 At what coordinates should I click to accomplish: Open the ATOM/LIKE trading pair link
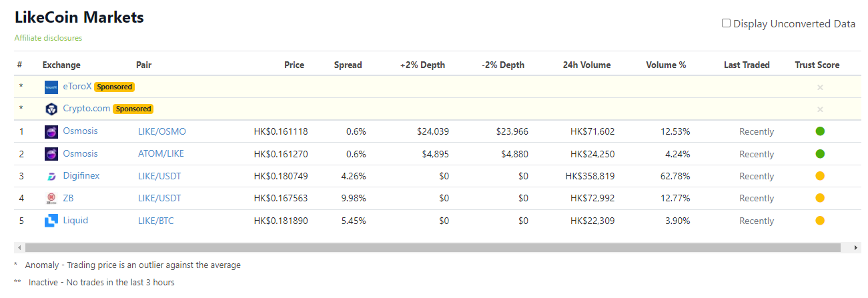pos(161,154)
